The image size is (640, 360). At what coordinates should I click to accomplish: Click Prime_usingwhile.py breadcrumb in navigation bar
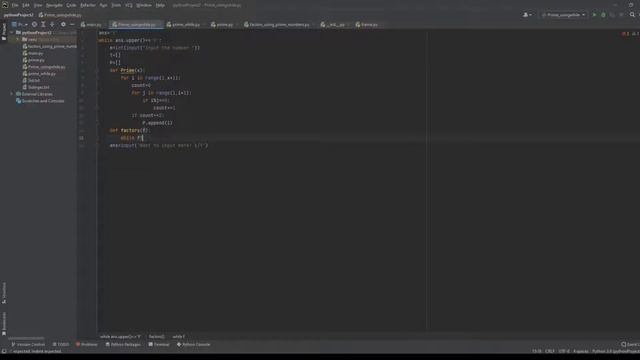click(x=60, y=15)
